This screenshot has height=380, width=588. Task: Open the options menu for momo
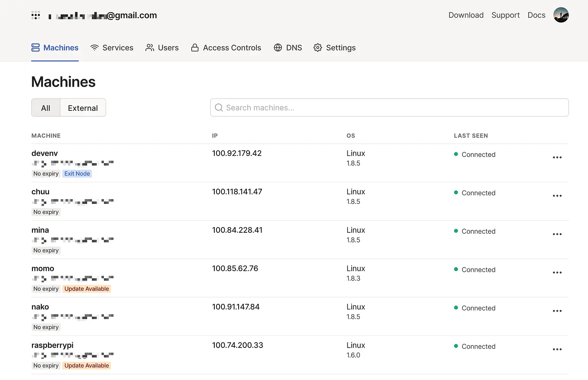coord(557,272)
